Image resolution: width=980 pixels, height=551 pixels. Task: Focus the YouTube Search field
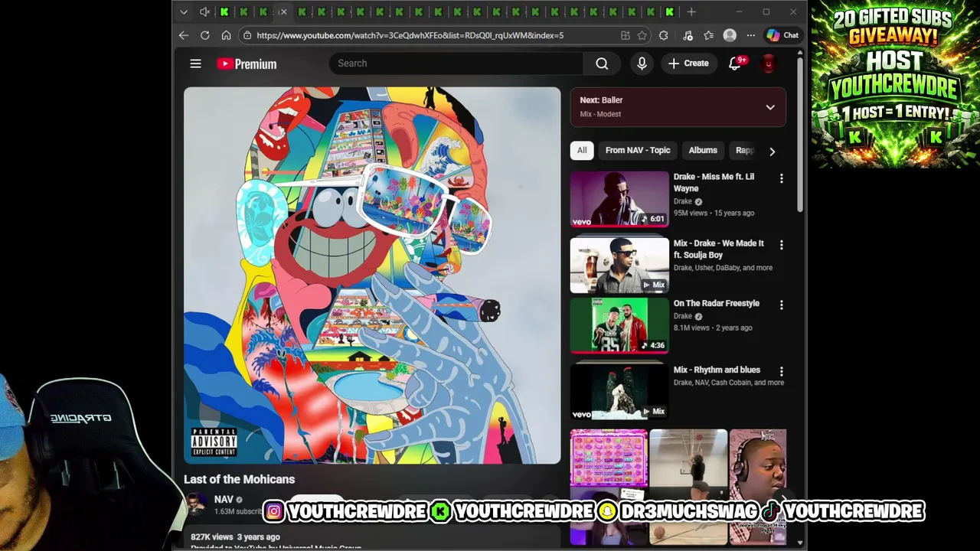[x=456, y=64]
